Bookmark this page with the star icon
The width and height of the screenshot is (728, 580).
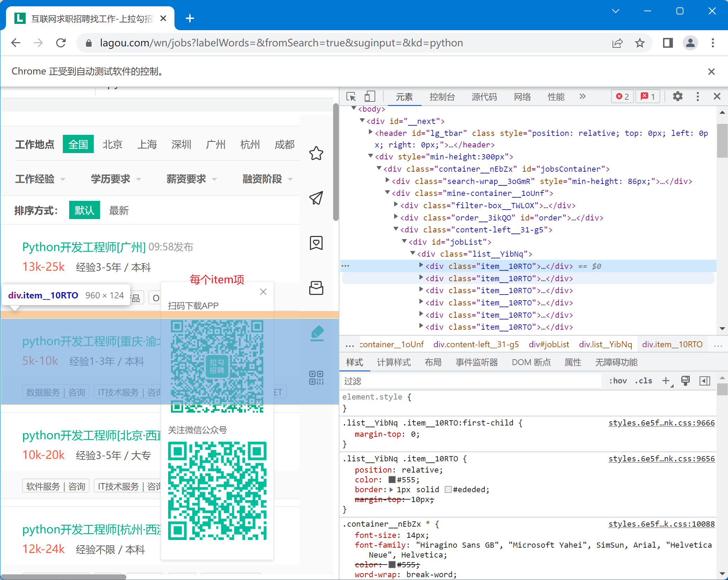pos(640,43)
